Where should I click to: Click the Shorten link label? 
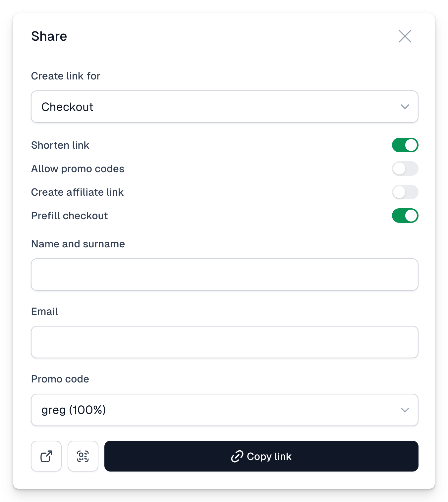coord(60,145)
